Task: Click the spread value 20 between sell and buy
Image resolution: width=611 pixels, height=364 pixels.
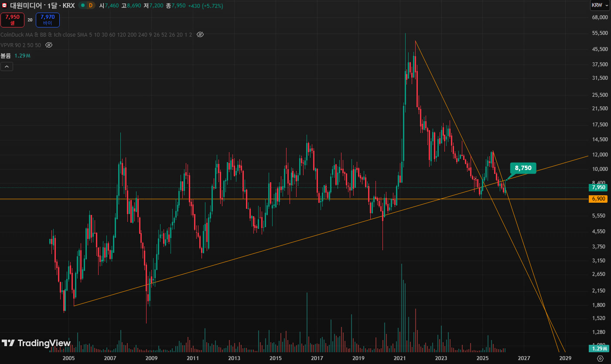Action: 30,20
